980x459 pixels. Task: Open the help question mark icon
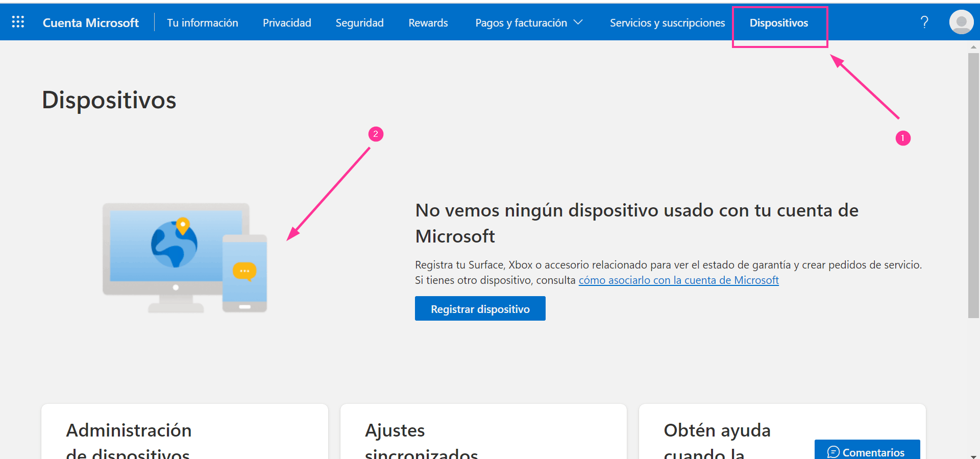924,22
